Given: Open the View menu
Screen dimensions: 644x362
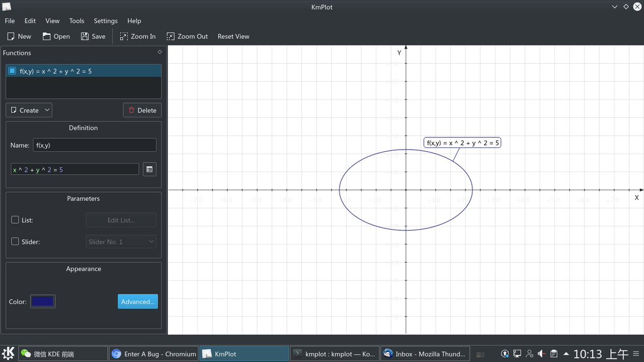Looking at the screenshot, I should pyautogui.click(x=53, y=21).
